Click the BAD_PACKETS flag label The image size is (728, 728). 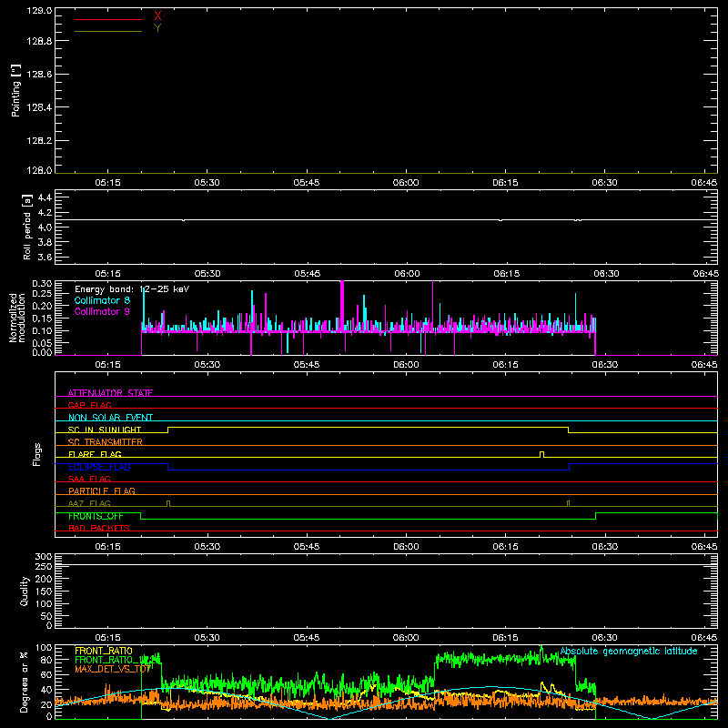pyautogui.click(x=99, y=528)
